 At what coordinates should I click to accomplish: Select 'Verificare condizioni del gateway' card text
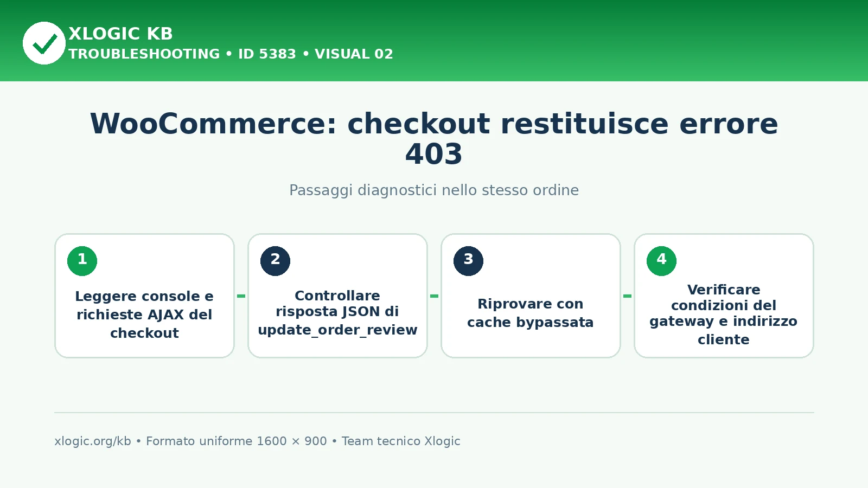tap(724, 314)
